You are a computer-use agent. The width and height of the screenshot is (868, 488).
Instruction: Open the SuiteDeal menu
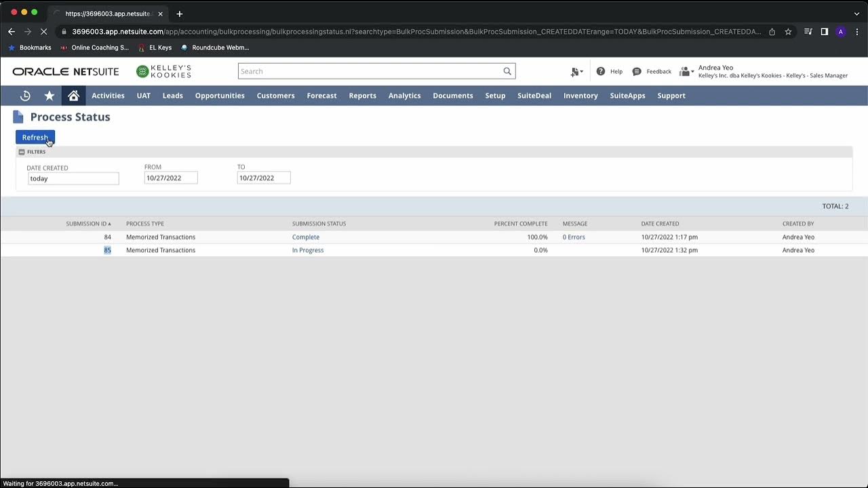pos(534,96)
